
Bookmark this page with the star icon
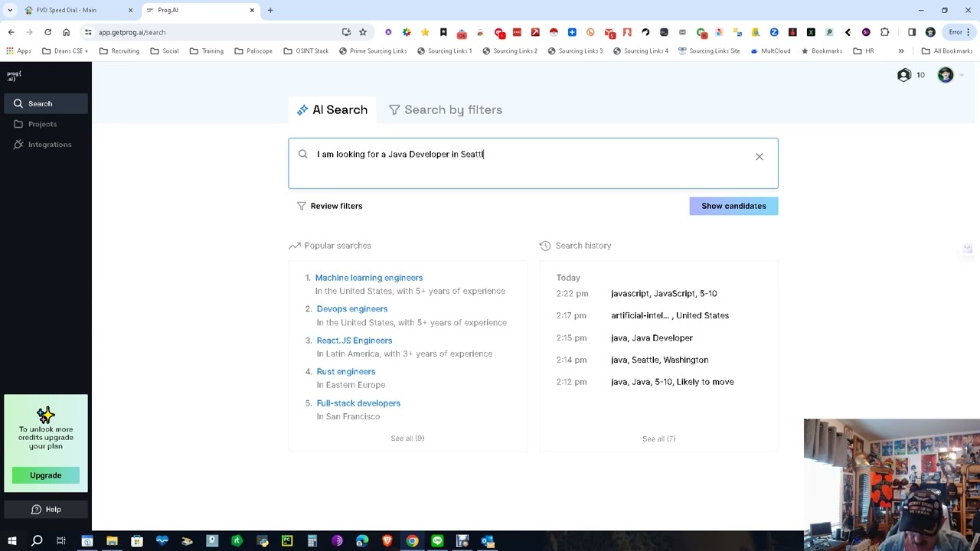click(363, 32)
